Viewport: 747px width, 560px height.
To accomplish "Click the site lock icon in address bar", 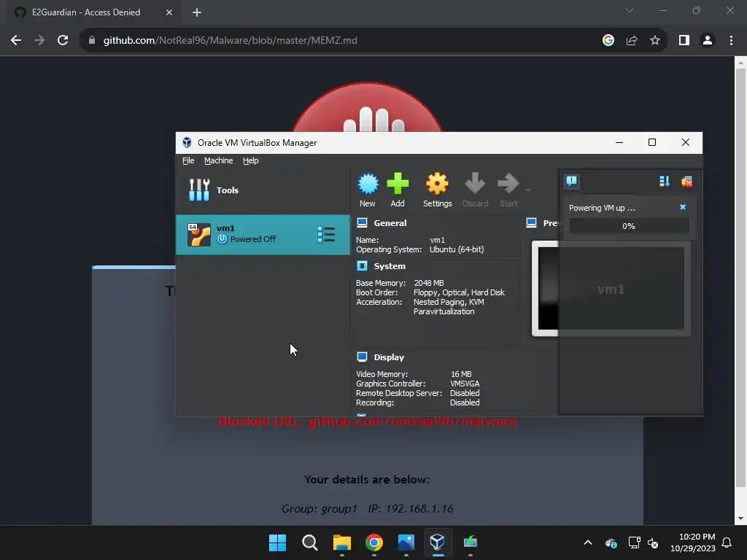I will [x=91, y=41].
